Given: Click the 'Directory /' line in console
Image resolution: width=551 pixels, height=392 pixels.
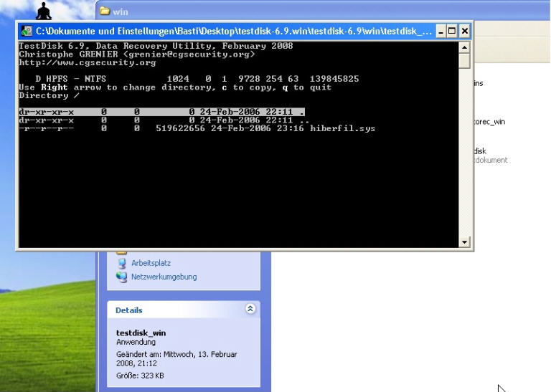Looking at the screenshot, I should (x=50, y=95).
